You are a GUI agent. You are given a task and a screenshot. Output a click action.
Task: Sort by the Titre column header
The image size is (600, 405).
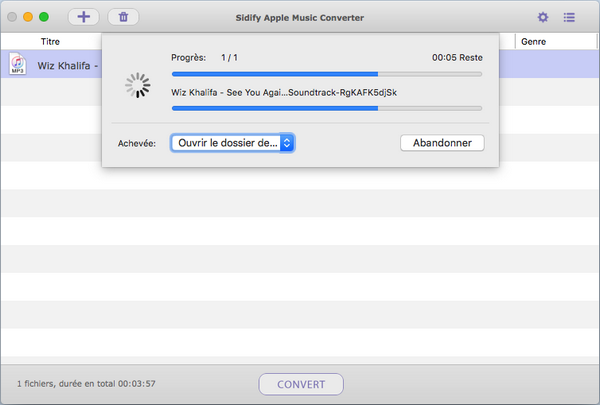coord(50,42)
